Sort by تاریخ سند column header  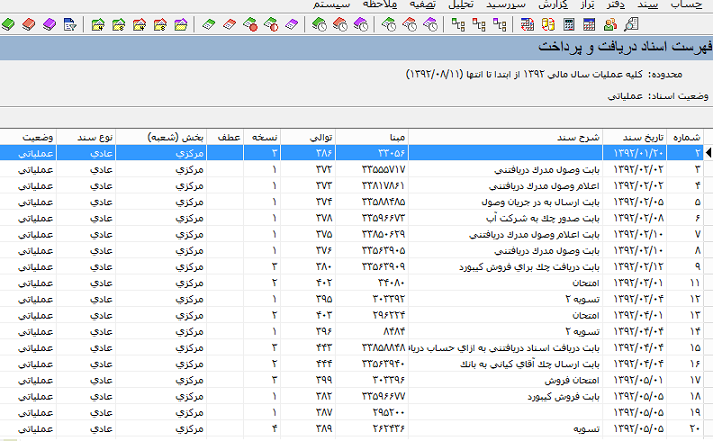(636, 136)
